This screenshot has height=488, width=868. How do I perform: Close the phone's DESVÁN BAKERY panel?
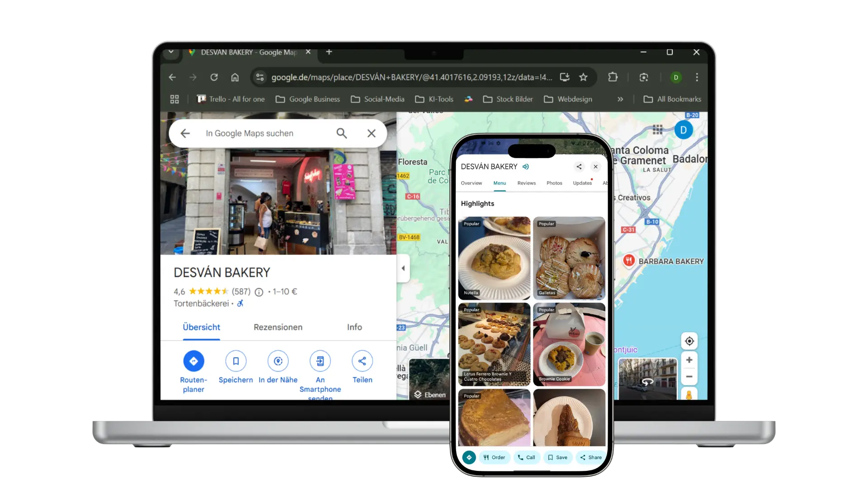596,167
